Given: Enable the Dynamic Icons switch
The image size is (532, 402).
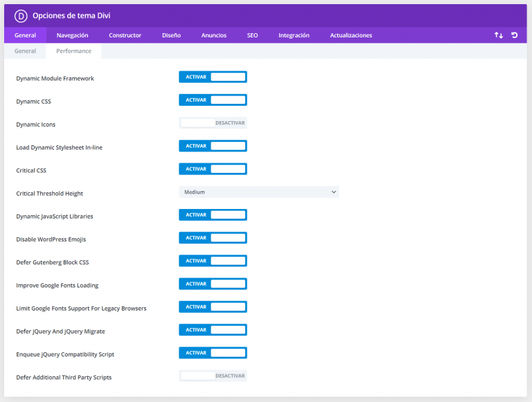Looking at the screenshot, I should pyautogui.click(x=213, y=122).
